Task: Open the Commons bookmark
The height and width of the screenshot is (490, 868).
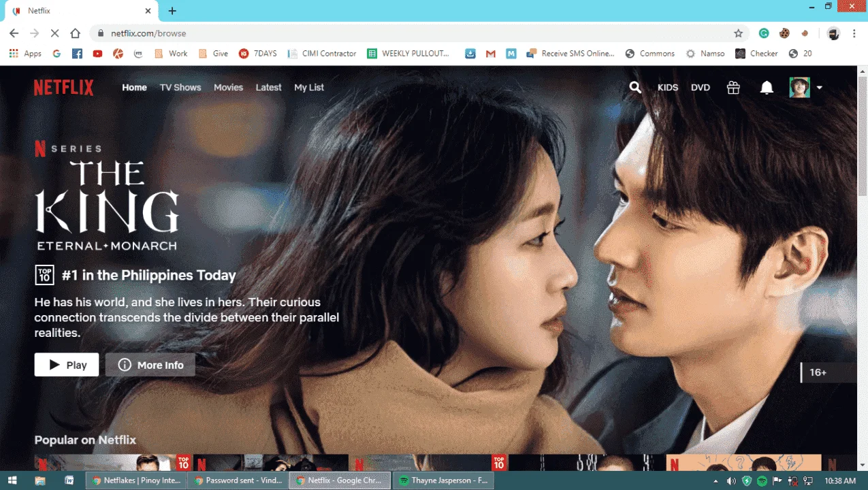Action: click(650, 54)
